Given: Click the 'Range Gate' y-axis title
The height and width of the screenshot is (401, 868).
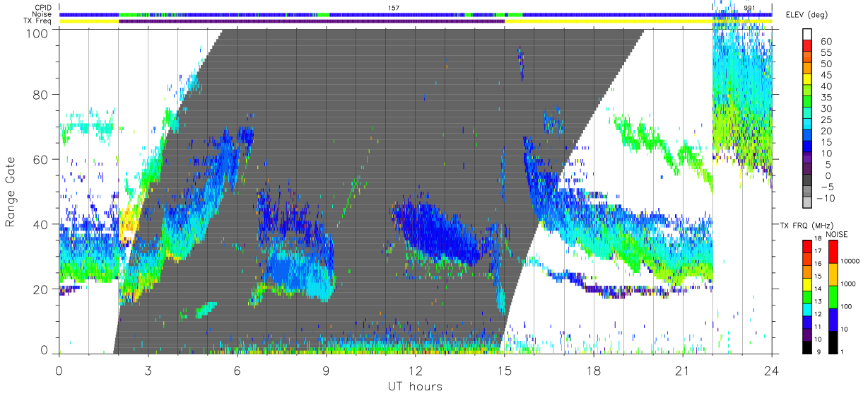Looking at the screenshot, I should (11, 191).
